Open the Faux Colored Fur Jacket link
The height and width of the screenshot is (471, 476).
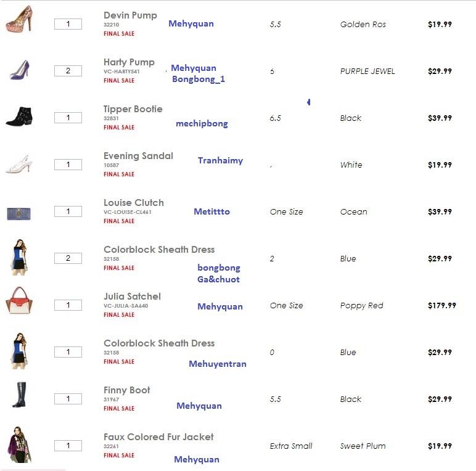coord(158,437)
